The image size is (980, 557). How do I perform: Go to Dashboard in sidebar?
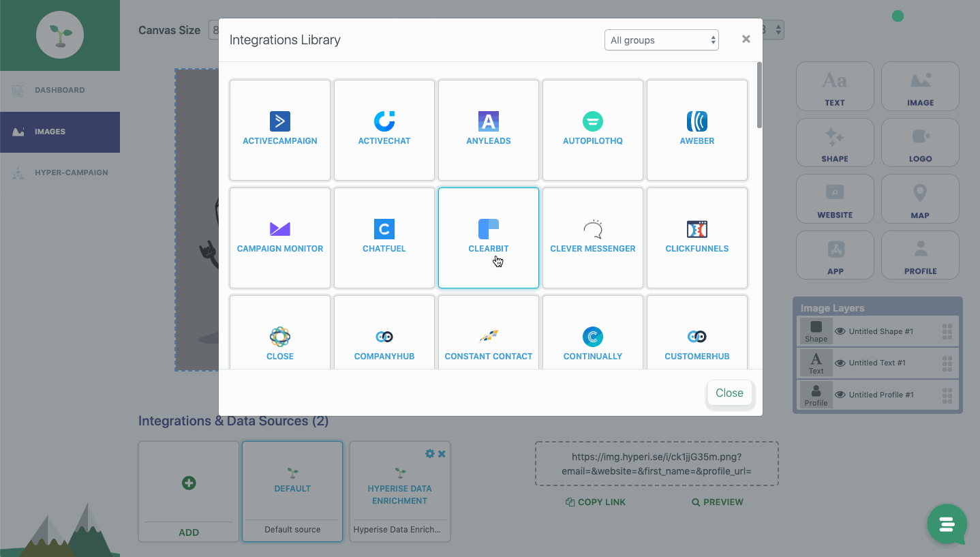coord(60,90)
